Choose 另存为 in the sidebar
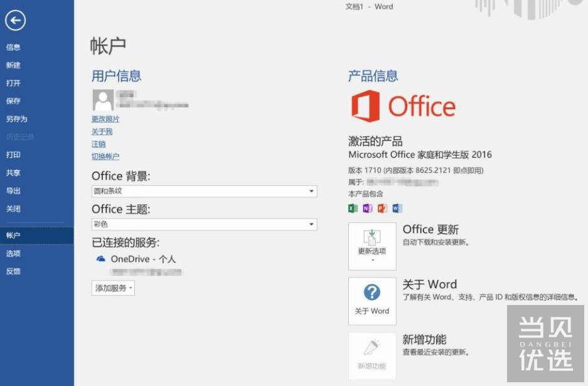588x386 pixels. point(16,119)
